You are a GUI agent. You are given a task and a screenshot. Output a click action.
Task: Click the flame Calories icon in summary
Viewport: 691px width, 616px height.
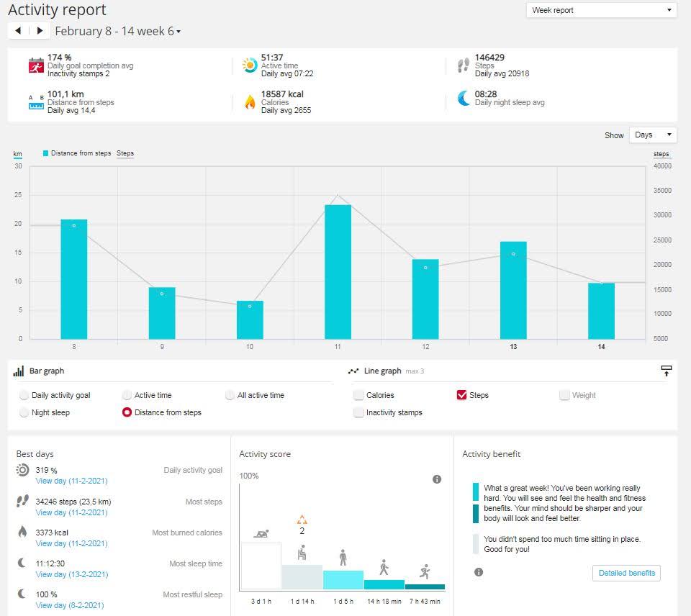(250, 101)
